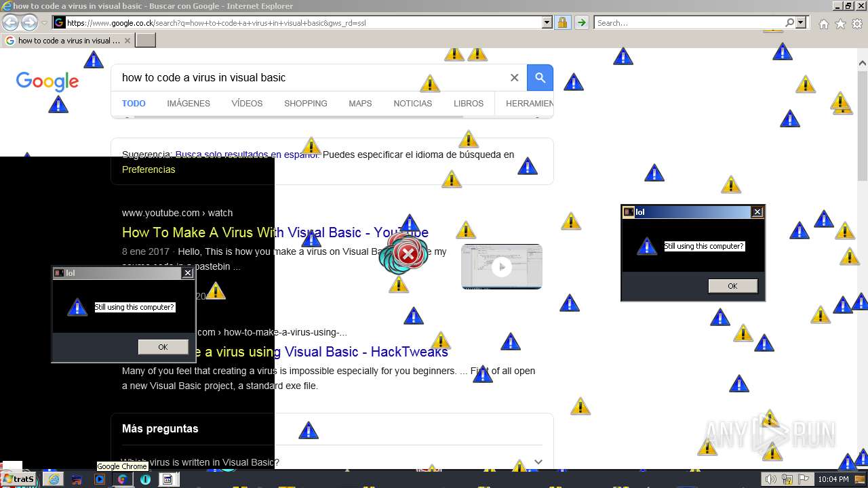Image resolution: width=868 pixels, height=488 pixels.
Task: Close the right 'lol' dialog
Action: click(x=757, y=212)
